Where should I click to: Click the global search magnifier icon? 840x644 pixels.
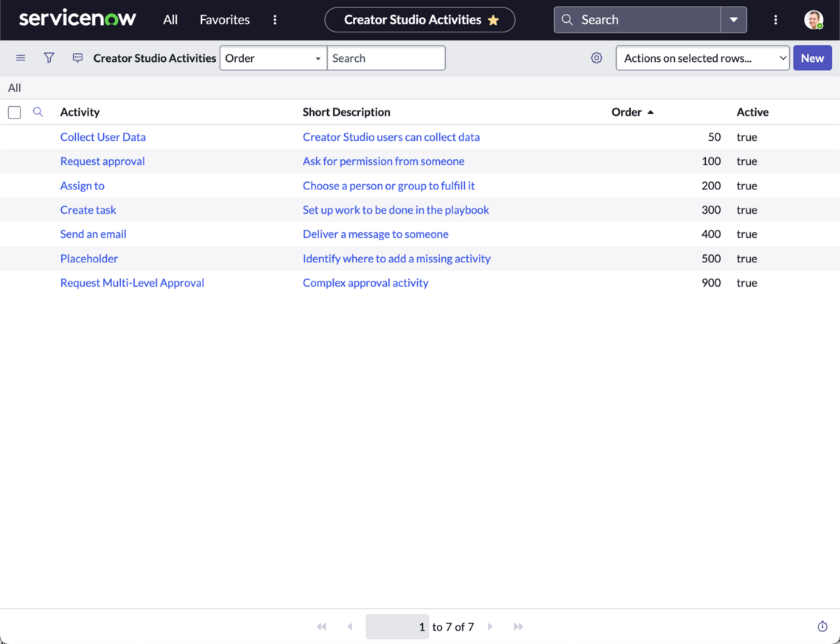[567, 20]
